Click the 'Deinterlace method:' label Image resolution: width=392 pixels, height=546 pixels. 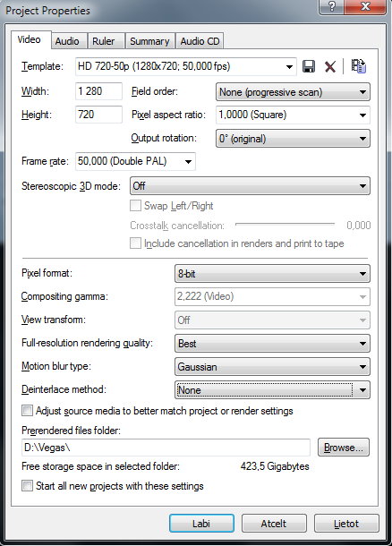(x=64, y=389)
